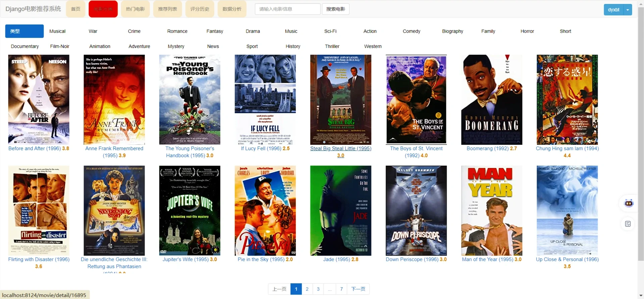Filter by Documentary genre
This screenshot has height=299, width=644.
coord(25,46)
